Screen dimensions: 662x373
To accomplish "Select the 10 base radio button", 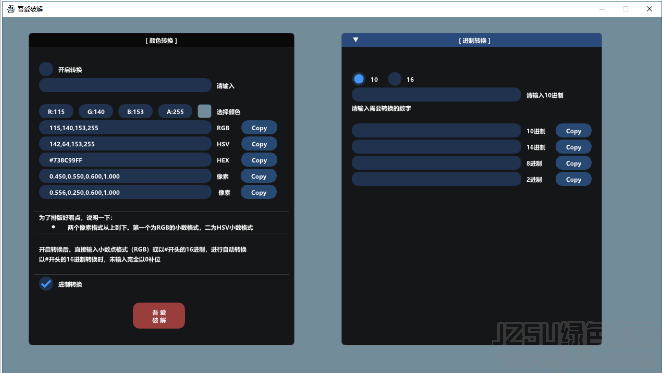I will [x=359, y=79].
